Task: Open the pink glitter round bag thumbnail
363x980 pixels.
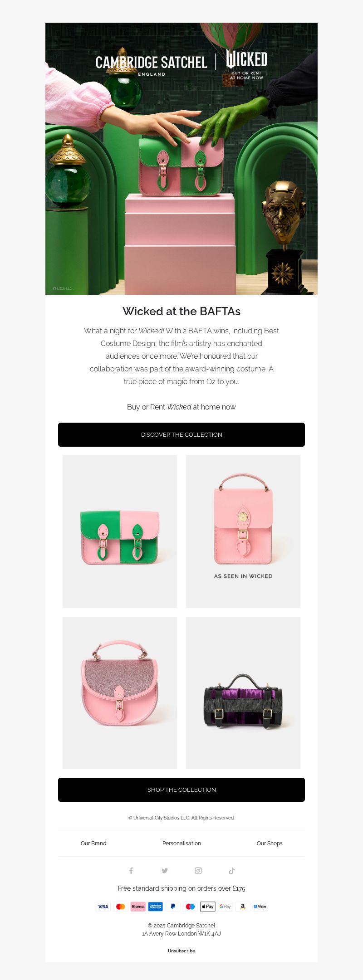Action: (x=120, y=693)
